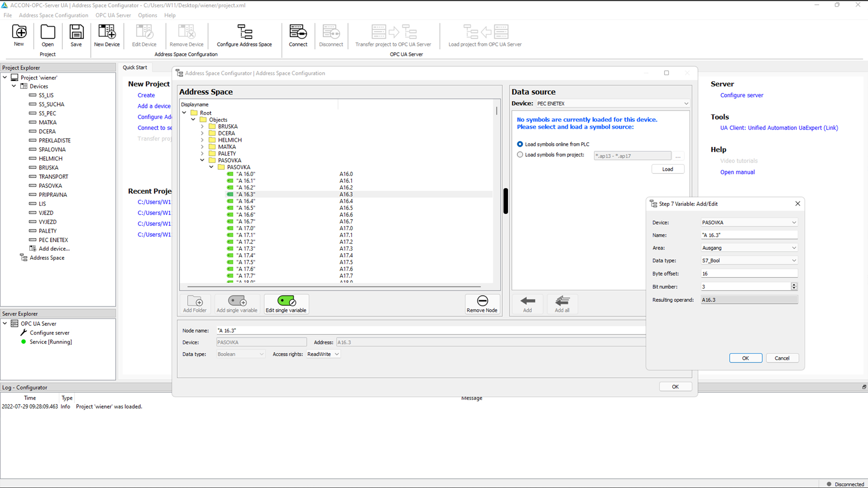This screenshot has width=868, height=488.
Task: Select the BRUSKA folder in Address Space
Action: 227,127
